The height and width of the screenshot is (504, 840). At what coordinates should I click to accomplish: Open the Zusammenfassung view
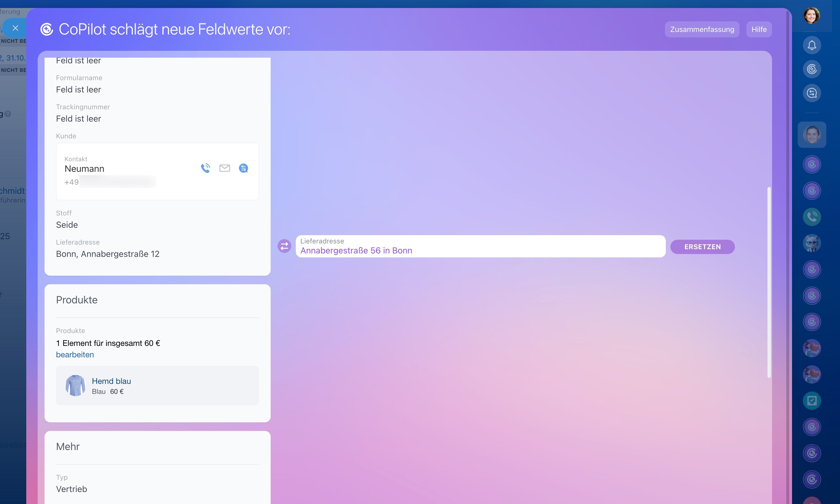click(702, 30)
